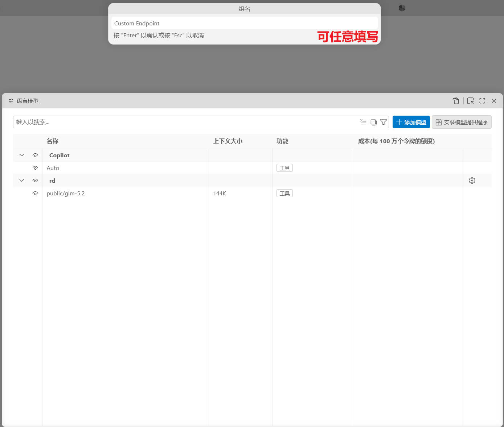This screenshot has width=504, height=427.
Task: Click the 语言模型 panel title
Action: 28,101
